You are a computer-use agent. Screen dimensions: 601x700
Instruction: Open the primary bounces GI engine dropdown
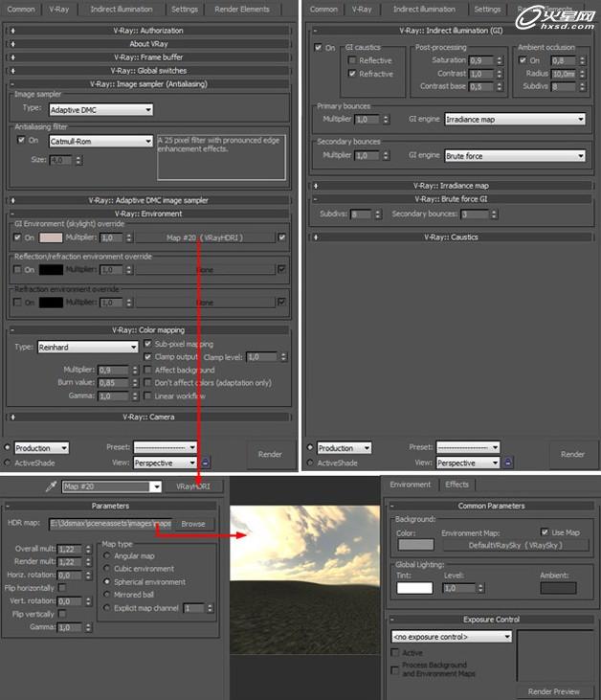pyautogui.click(x=515, y=119)
